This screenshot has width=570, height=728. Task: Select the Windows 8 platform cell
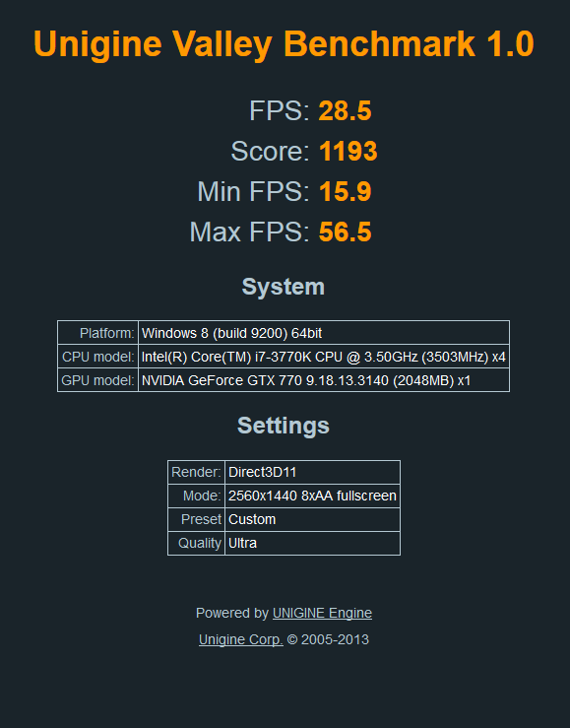pyautogui.click(x=324, y=333)
